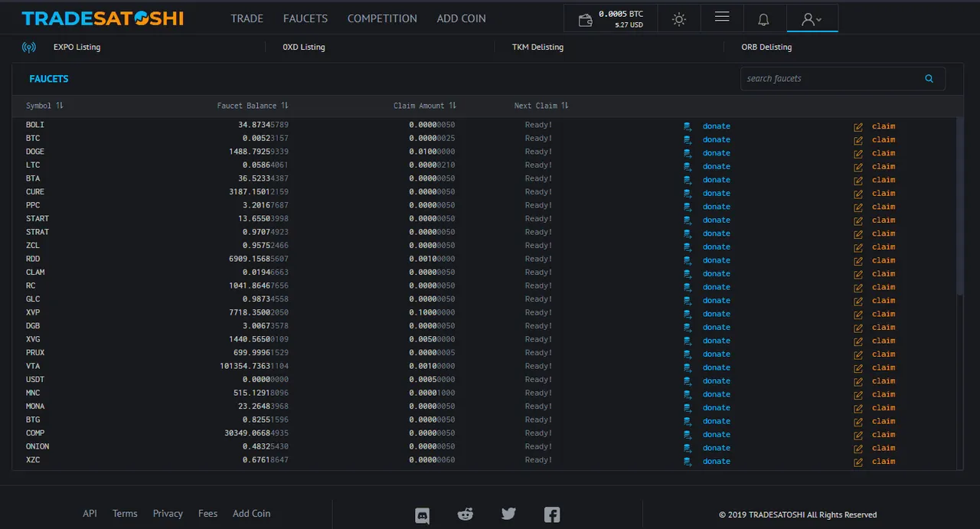Click the claim icon for RC

[x=858, y=288]
